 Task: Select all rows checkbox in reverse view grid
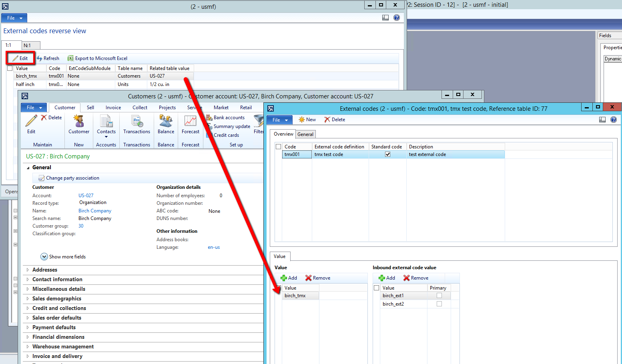10,68
